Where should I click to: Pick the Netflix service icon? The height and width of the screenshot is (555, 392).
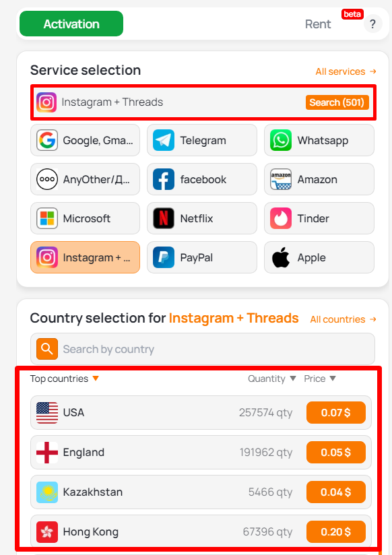tap(164, 218)
